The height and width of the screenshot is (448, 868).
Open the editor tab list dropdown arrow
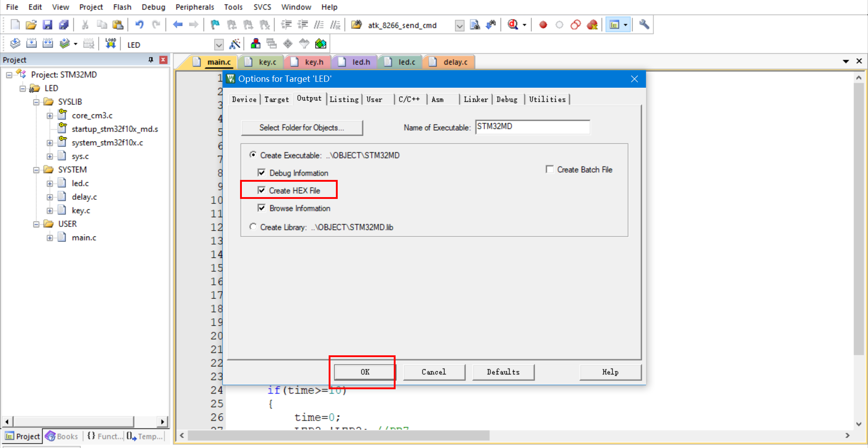pyautogui.click(x=846, y=61)
